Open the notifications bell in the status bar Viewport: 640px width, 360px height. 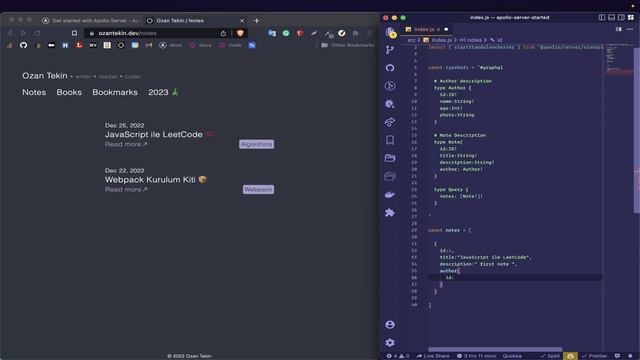630,356
